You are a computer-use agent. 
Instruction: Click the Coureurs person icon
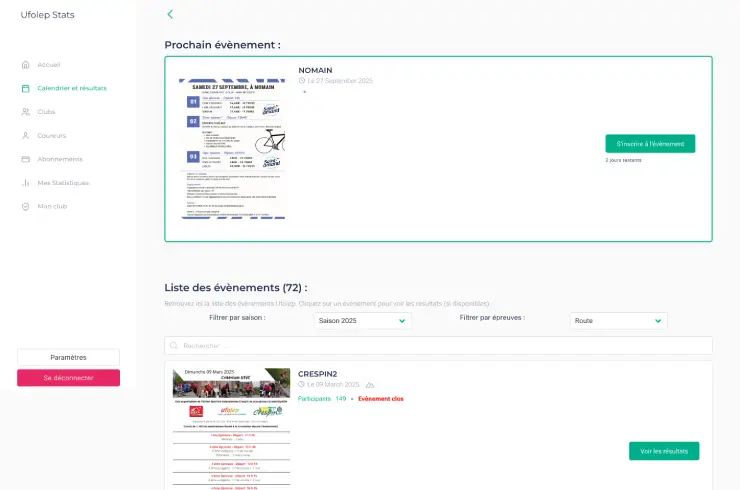coord(25,135)
